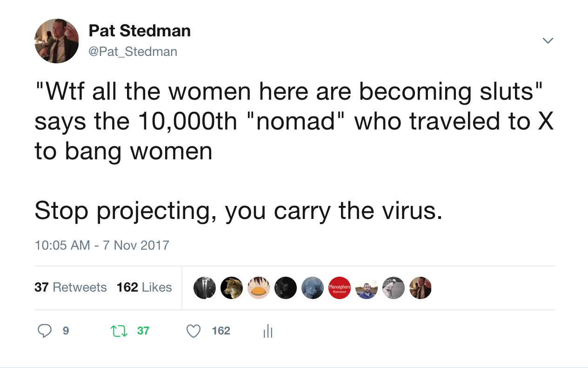Open the tweet options chevron menu

[x=548, y=41]
